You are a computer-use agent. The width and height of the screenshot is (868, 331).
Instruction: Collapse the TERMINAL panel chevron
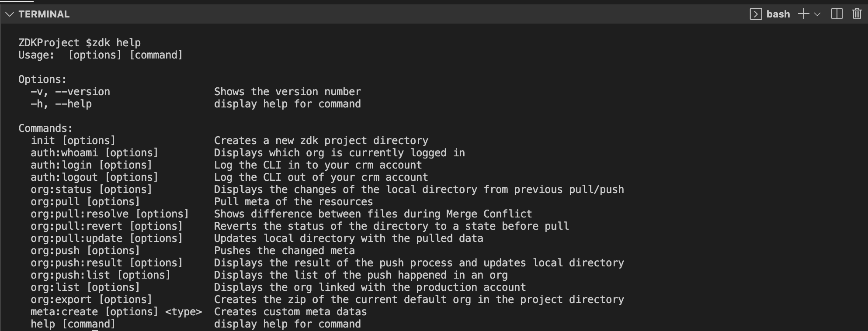coord(9,14)
